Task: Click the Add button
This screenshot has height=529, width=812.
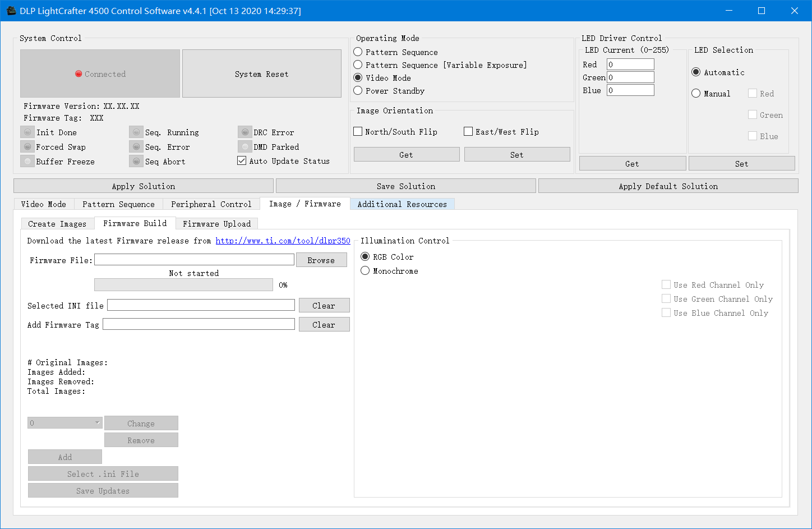Action: pos(65,457)
